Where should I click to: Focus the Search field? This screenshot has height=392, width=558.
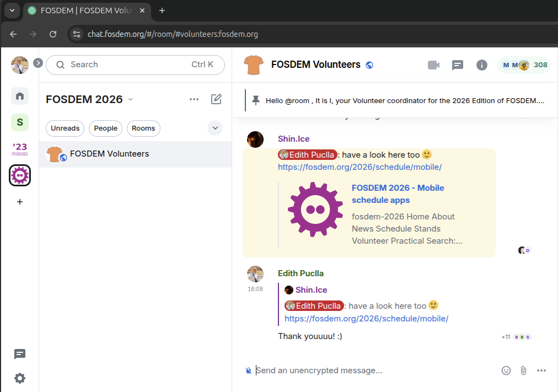point(135,65)
